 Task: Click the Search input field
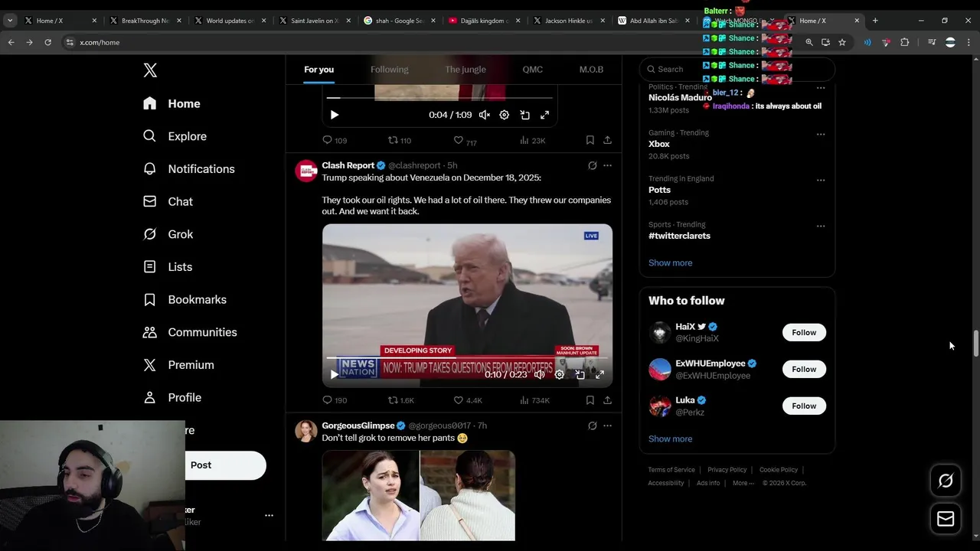tap(737, 69)
